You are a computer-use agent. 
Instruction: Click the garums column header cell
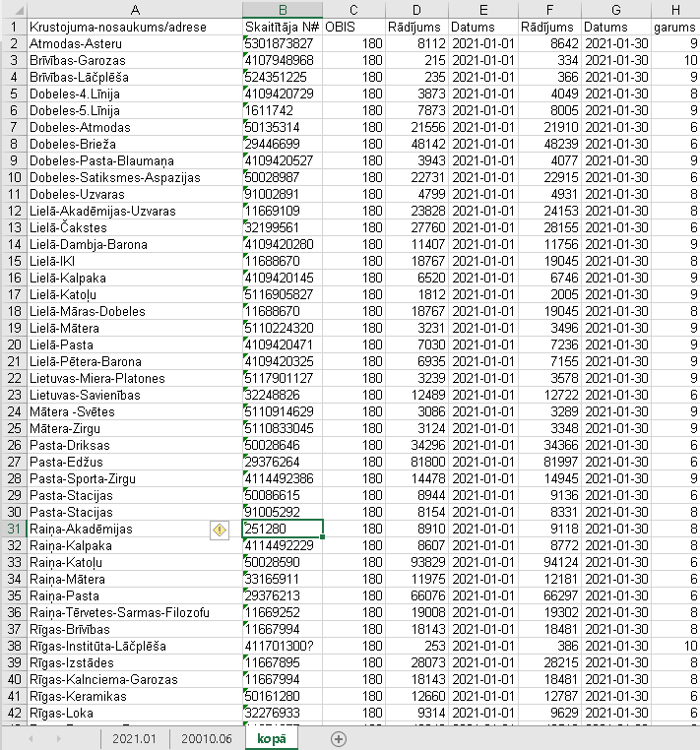pos(675,27)
